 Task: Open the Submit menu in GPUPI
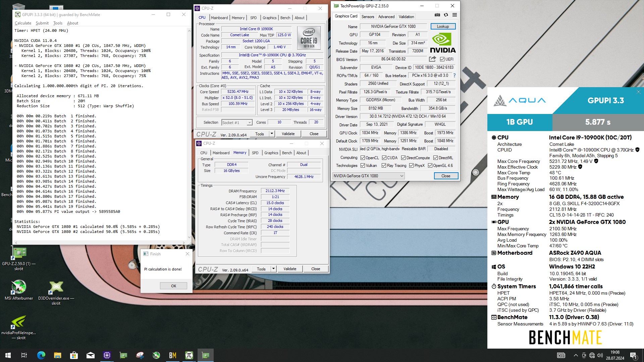tap(42, 23)
